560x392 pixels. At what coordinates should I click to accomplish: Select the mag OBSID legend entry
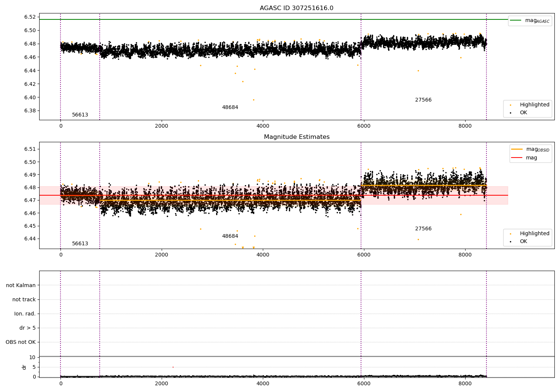(530, 149)
